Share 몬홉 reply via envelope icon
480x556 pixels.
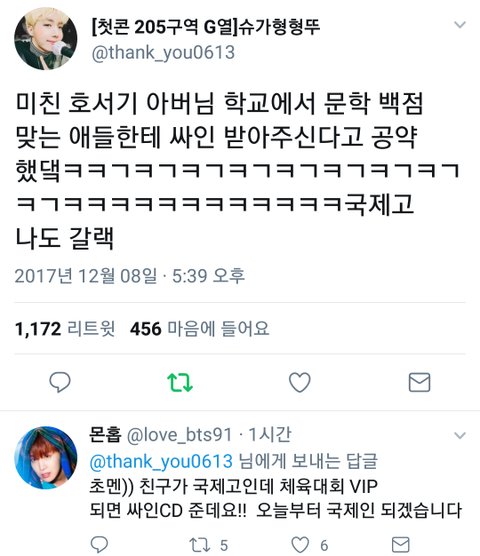401,545
